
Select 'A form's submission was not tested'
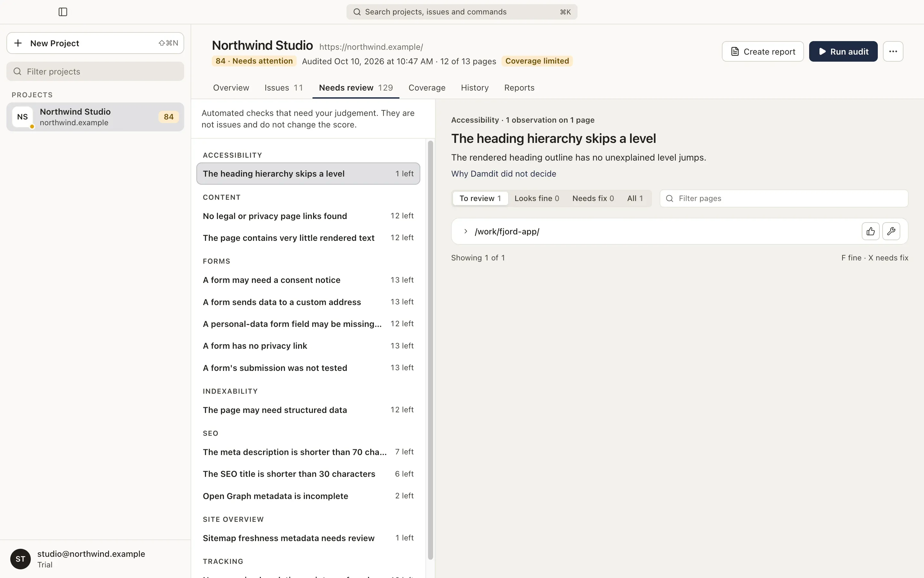[x=308, y=368]
